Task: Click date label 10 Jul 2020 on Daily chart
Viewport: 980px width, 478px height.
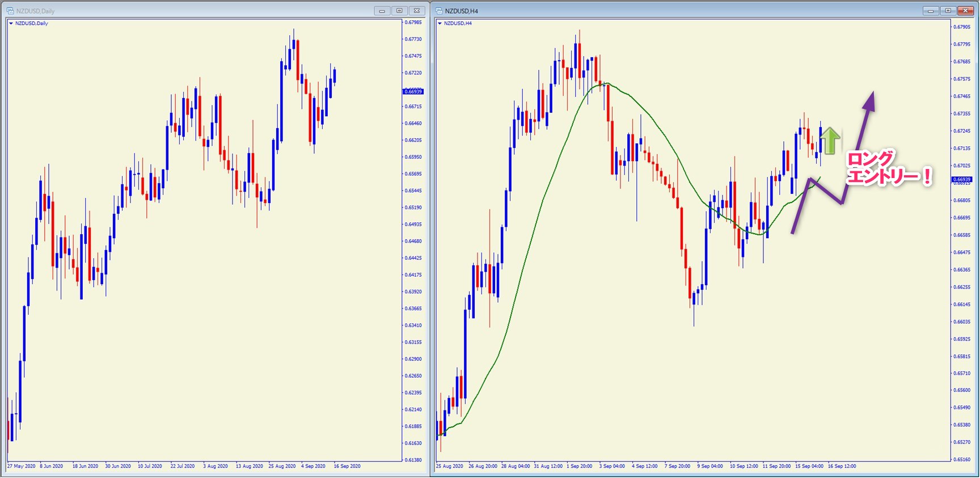Action: click(150, 466)
